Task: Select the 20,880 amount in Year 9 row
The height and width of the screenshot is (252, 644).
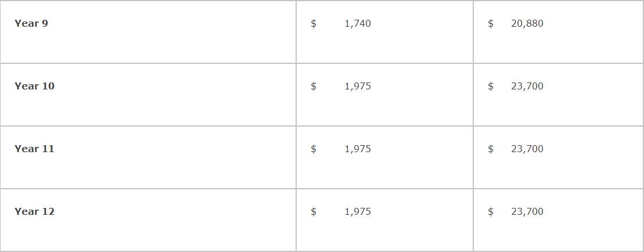Action: tap(527, 23)
